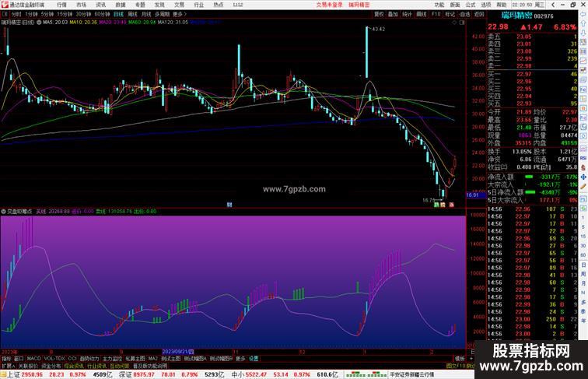Click the 2023/09/21 date marker on time axis
Viewport: 588px width, 379px height.
[x=178, y=352]
